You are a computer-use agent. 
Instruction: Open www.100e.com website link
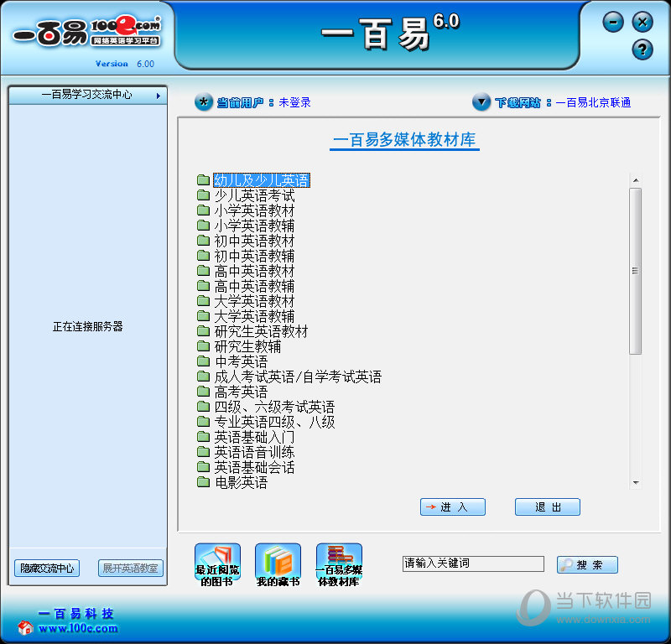click(78, 628)
